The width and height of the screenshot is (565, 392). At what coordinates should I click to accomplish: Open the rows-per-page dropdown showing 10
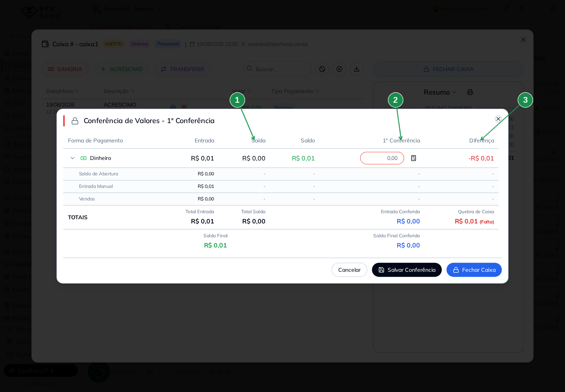coord(155,371)
